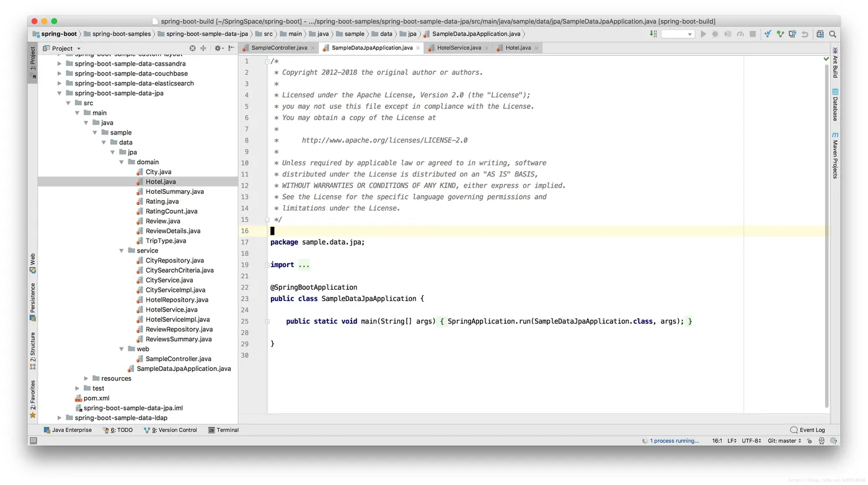Click the '1 process running...' status link
Viewport: 868px width, 485px height.
coord(675,441)
